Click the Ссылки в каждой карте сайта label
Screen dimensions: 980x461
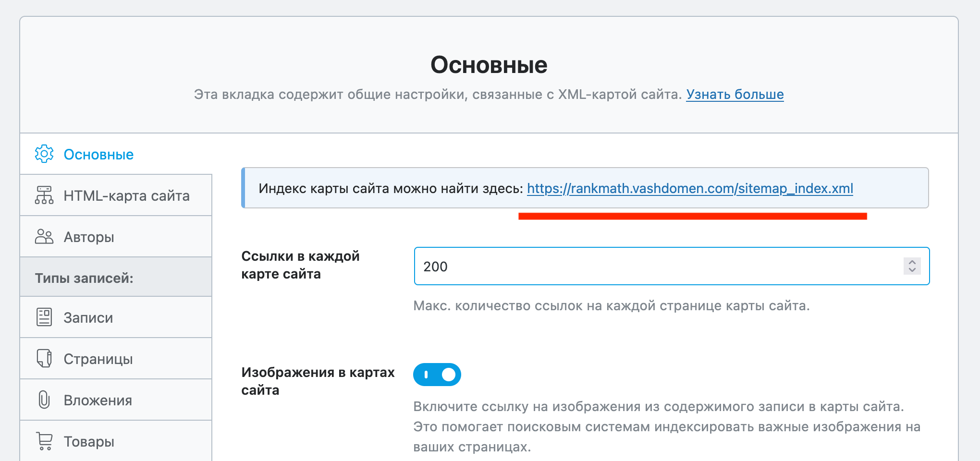tap(300, 265)
